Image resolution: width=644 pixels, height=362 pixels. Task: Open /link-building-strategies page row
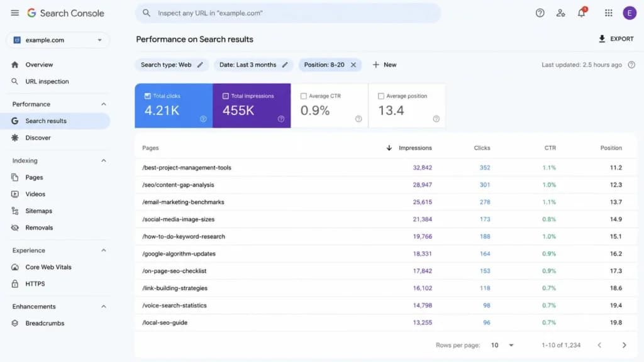click(386, 288)
